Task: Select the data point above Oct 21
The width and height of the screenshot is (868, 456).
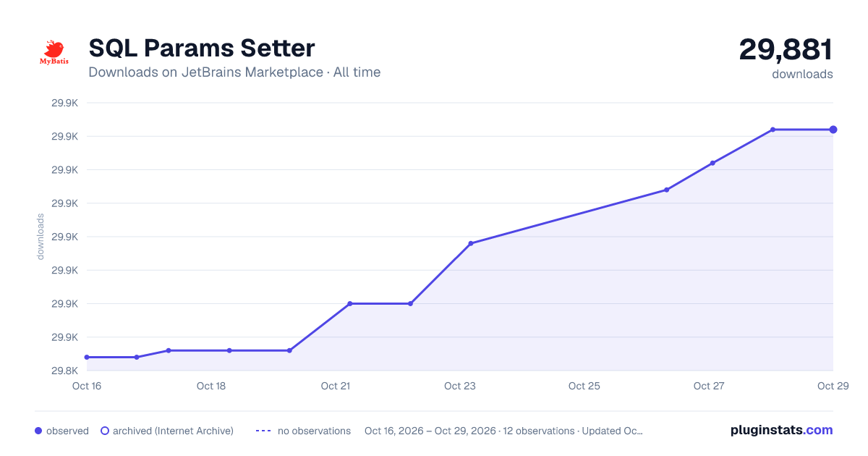Action: (x=350, y=303)
